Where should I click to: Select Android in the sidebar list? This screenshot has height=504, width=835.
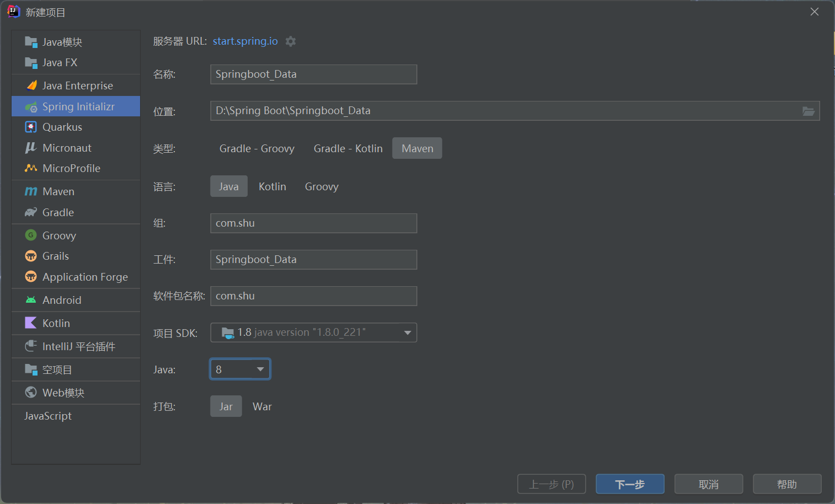click(x=76, y=300)
